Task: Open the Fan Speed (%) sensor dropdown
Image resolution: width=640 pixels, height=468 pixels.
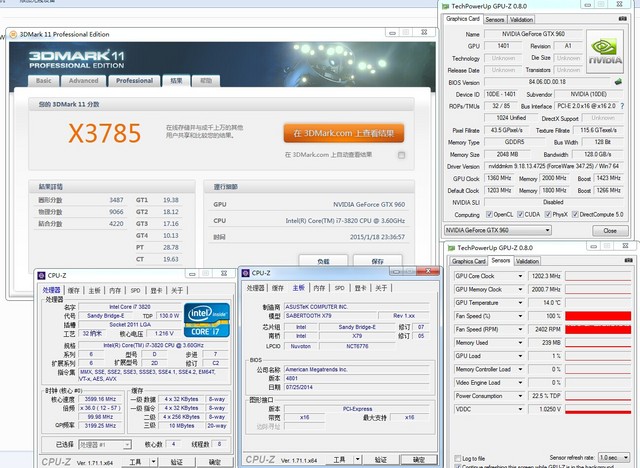Action: pyautogui.click(x=520, y=316)
